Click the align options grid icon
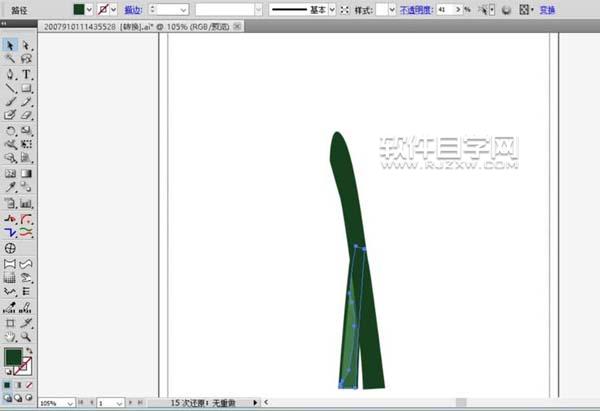Image resolution: width=600 pixels, height=411 pixels. [524, 10]
